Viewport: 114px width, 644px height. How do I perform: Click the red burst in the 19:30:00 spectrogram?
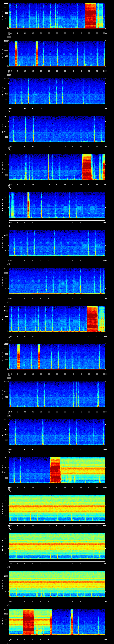point(92,318)
